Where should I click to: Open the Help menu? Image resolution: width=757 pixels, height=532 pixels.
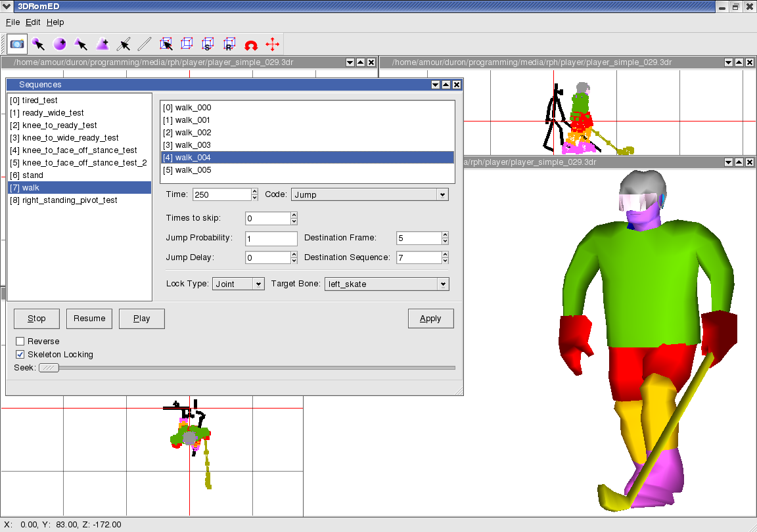pos(55,22)
